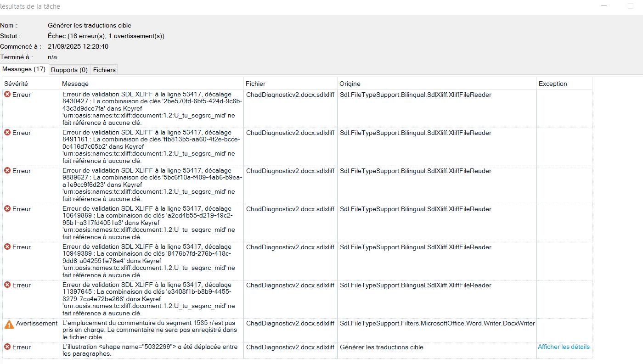Viewport: 643px width, 364px height.
Task: Select the warning row about segment 1585 comment
Action: coord(152,330)
